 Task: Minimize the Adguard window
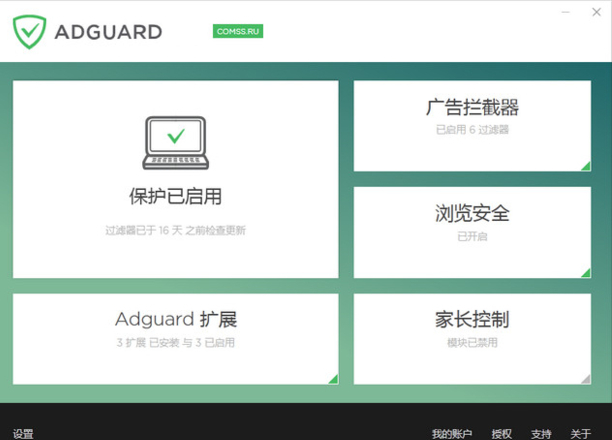point(566,12)
